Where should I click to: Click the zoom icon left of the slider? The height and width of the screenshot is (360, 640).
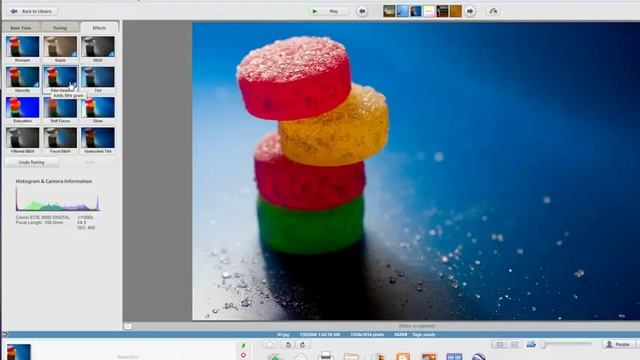531,344
